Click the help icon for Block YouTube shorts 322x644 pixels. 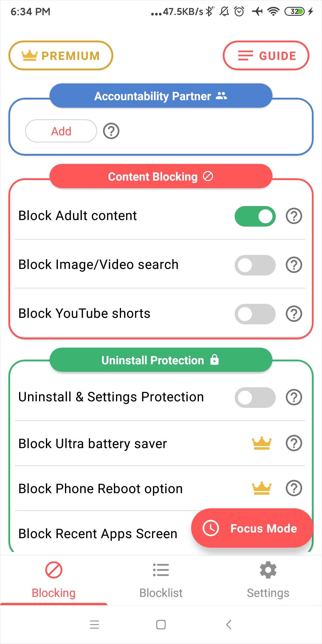[294, 314]
